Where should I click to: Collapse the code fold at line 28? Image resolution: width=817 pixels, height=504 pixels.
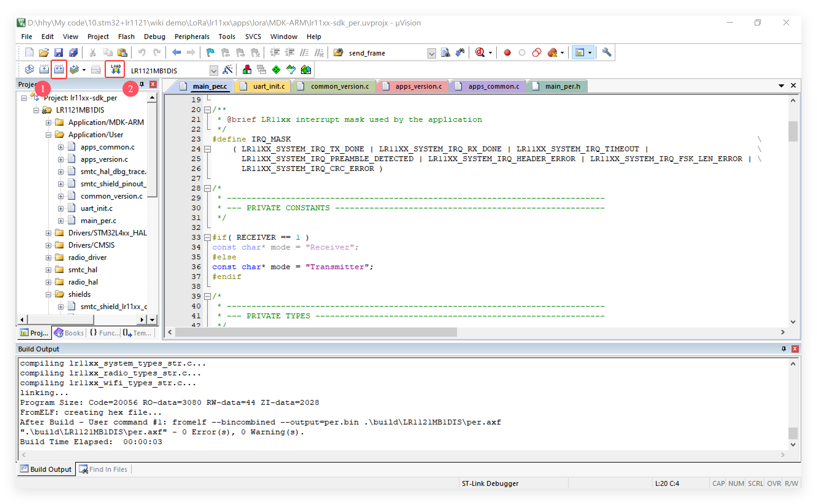[207, 188]
